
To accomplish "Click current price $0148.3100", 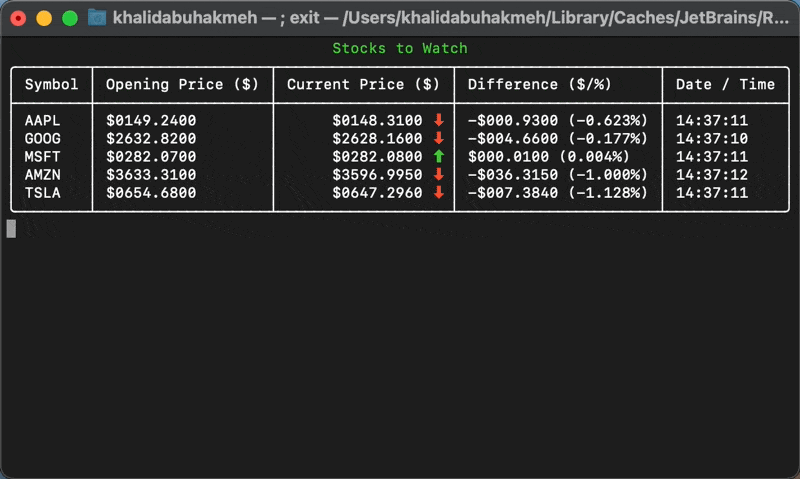I will click(x=378, y=120).
